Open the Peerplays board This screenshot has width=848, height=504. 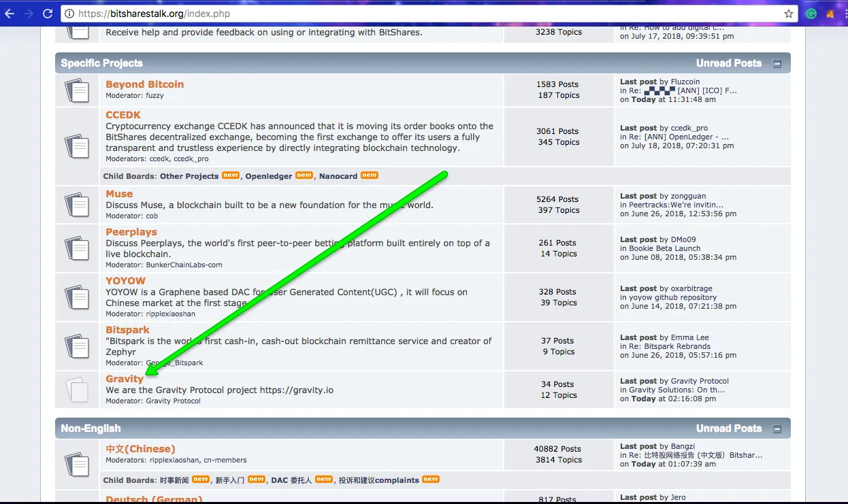click(x=131, y=232)
